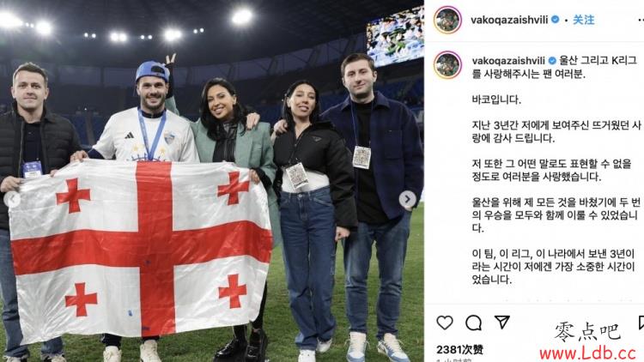This screenshot has width=644, height=362.
Task: Toggle follow with the 关注 button
Action: pyautogui.click(x=584, y=20)
